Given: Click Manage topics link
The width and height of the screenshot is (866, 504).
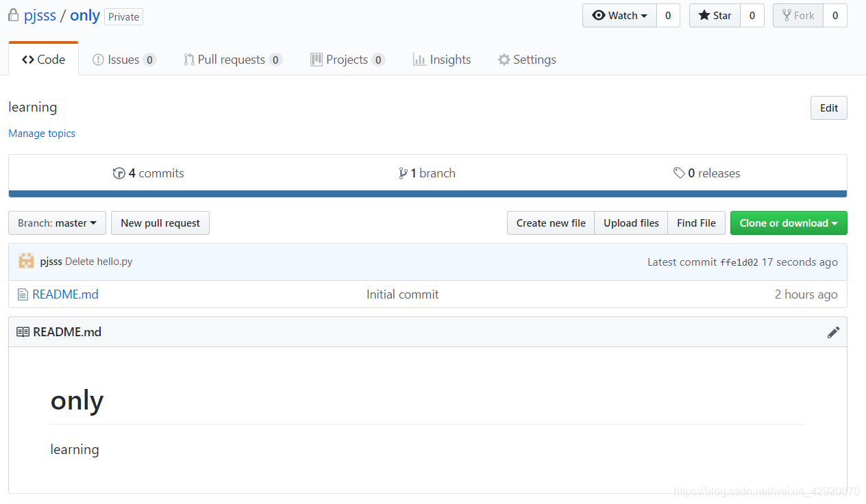Looking at the screenshot, I should pos(42,134).
